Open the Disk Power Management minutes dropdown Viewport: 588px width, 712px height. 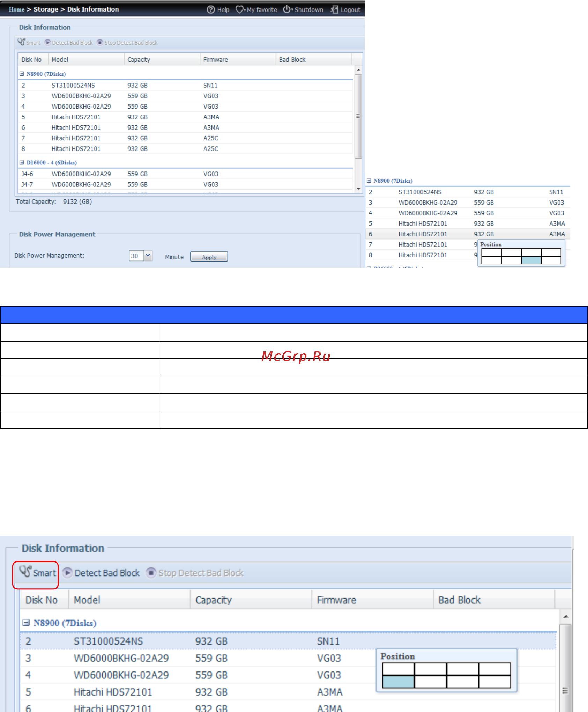coord(148,256)
